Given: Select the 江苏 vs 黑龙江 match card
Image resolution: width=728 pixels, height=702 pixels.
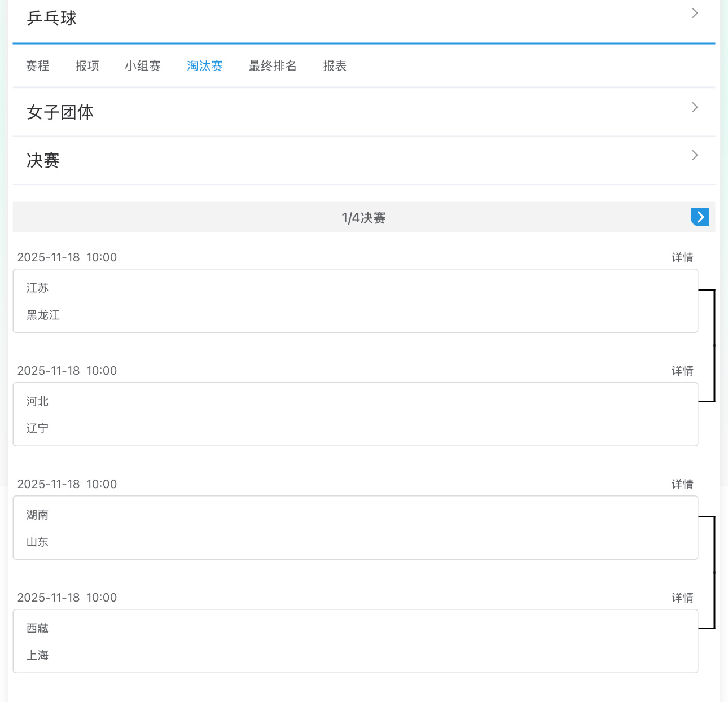Looking at the screenshot, I should (x=356, y=301).
